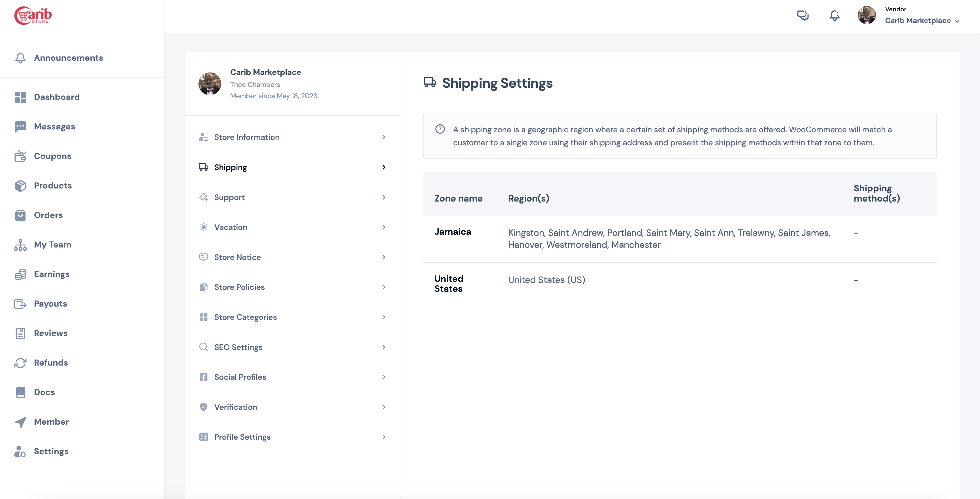
Task: Open the Settings user gear icon
Action: point(20,451)
